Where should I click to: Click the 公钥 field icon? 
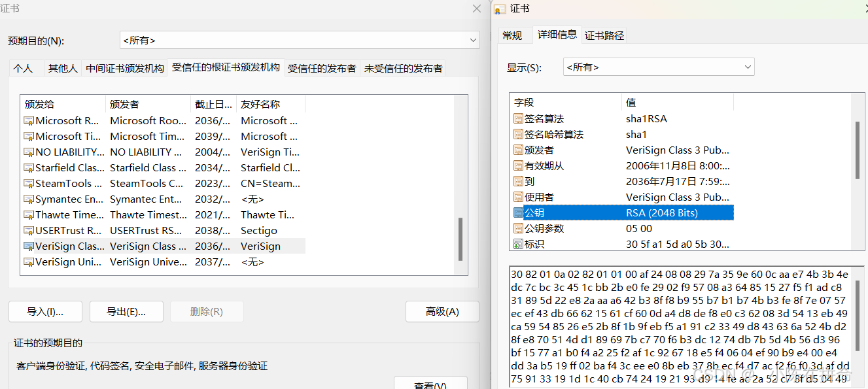[x=518, y=213]
